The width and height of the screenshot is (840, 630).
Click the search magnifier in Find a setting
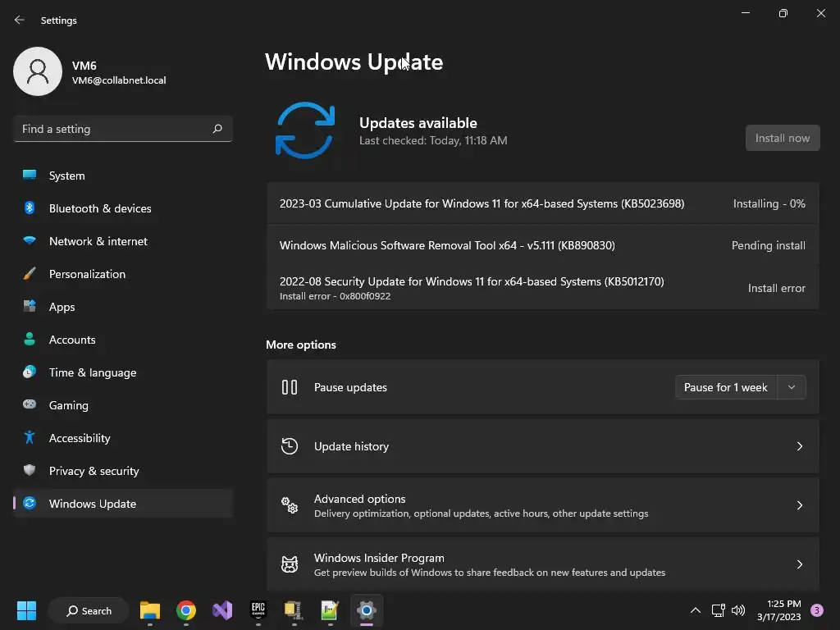point(217,129)
